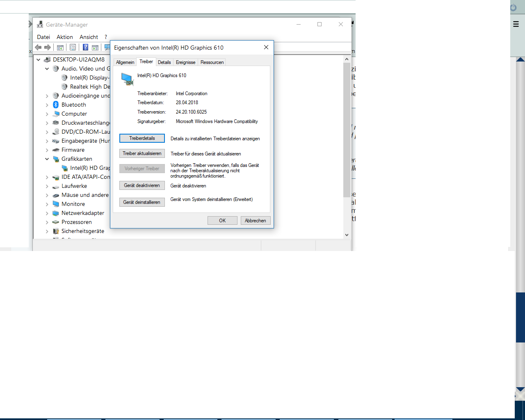This screenshot has height=420, width=525.
Task: Expand the Monitore node
Action: tap(47, 204)
